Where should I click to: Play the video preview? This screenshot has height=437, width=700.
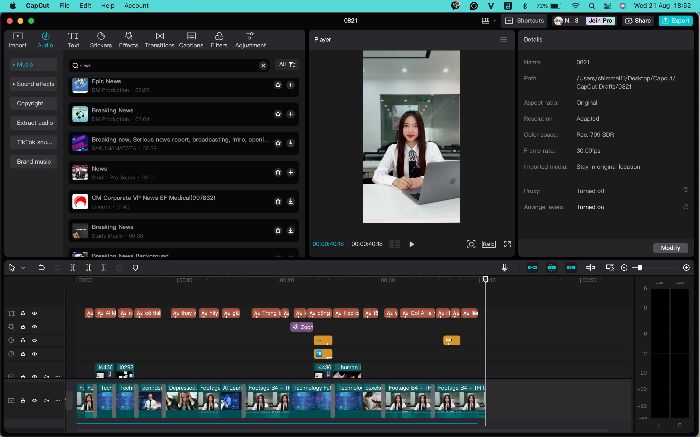point(412,244)
